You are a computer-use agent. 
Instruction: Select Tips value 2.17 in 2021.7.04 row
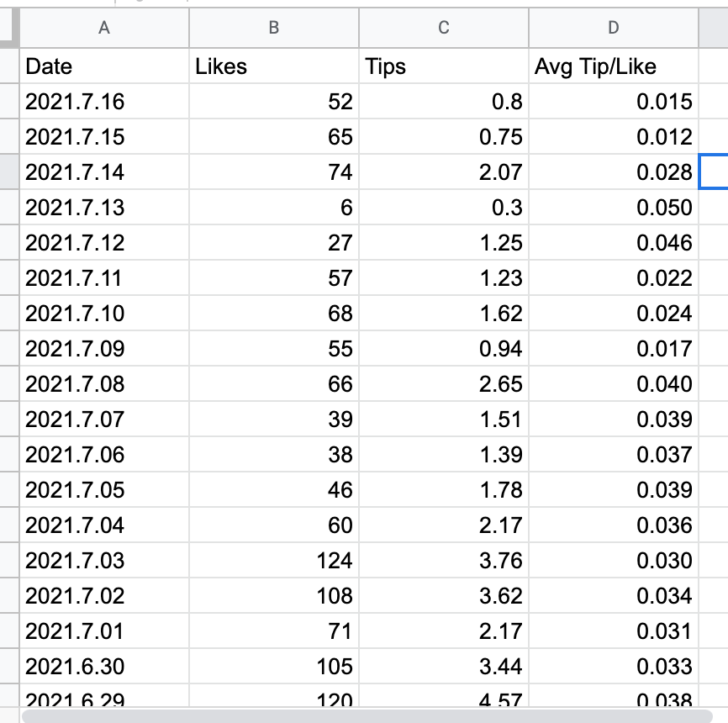pos(444,525)
